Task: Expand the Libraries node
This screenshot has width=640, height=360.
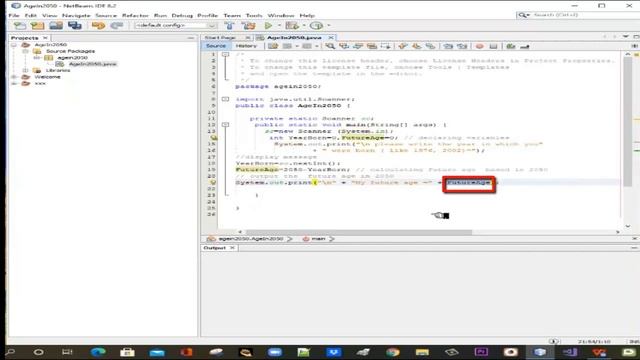Action: (25, 71)
